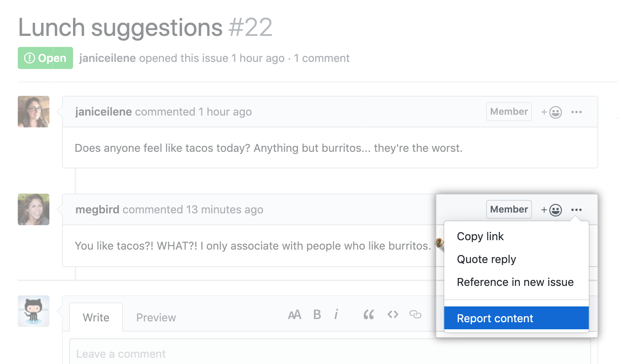This screenshot has width=618, height=364.
Task: Select the Write tab
Action: point(96,317)
